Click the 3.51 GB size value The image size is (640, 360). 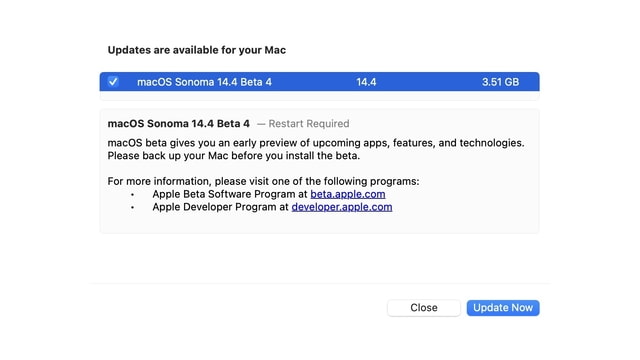pyautogui.click(x=500, y=82)
